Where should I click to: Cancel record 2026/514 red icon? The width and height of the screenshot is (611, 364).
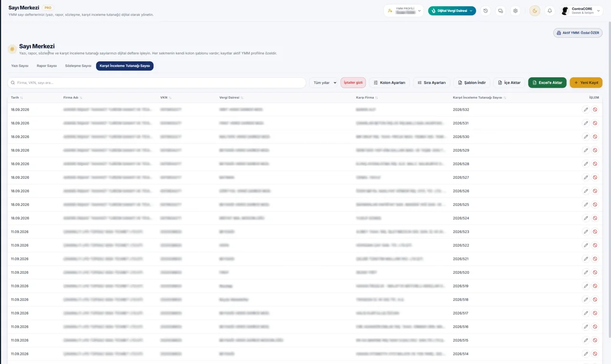point(595,354)
